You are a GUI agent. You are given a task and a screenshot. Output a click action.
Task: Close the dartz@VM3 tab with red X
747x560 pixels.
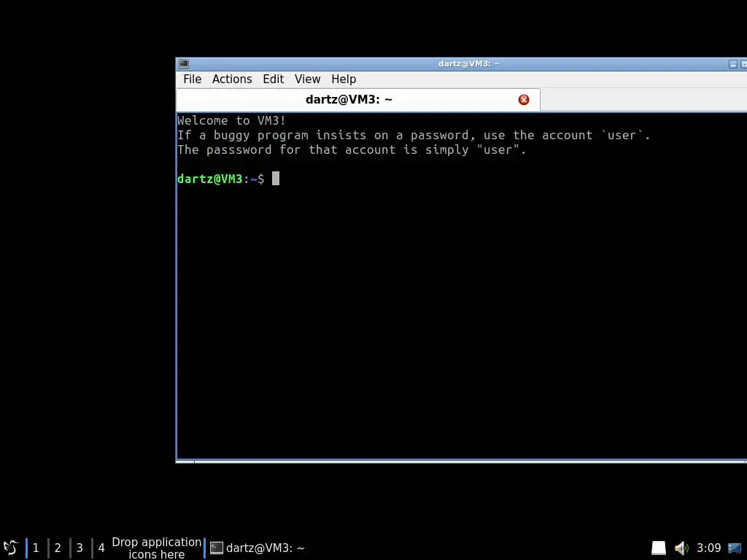pyautogui.click(x=524, y=99)
